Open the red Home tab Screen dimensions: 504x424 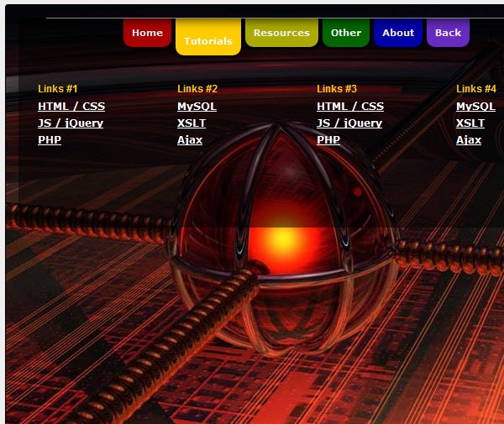click(147, 33)
